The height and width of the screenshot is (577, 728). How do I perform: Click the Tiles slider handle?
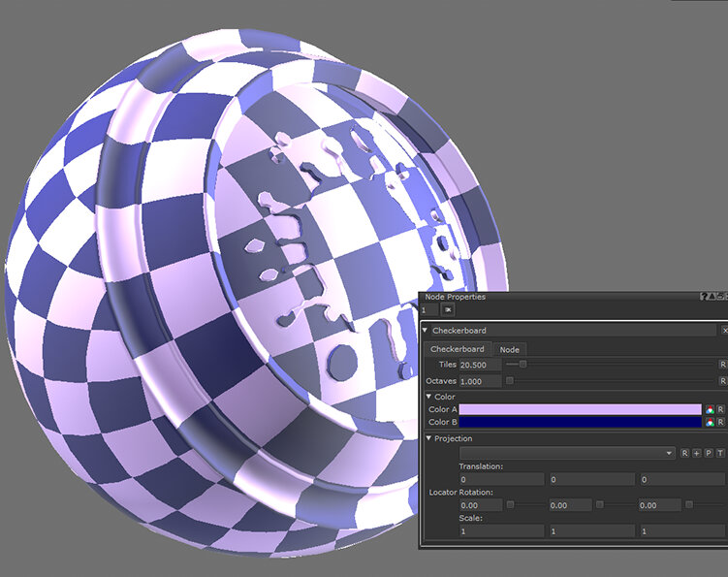(x=523, y=365)
